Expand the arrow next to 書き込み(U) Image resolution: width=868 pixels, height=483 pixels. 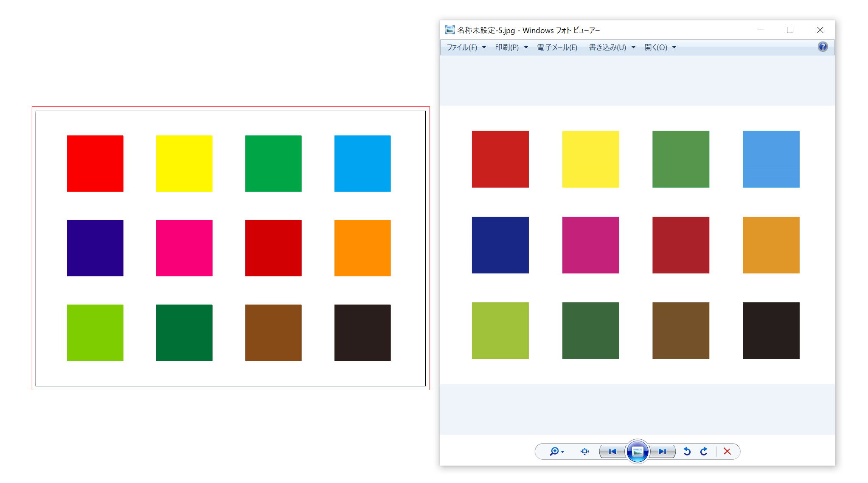633,47
